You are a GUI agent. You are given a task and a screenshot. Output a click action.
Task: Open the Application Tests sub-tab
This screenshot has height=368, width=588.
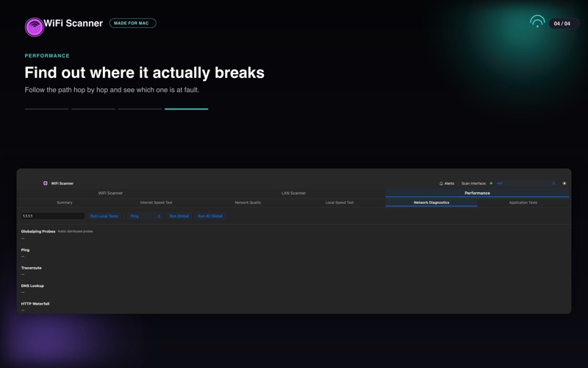tap(523, 202)
